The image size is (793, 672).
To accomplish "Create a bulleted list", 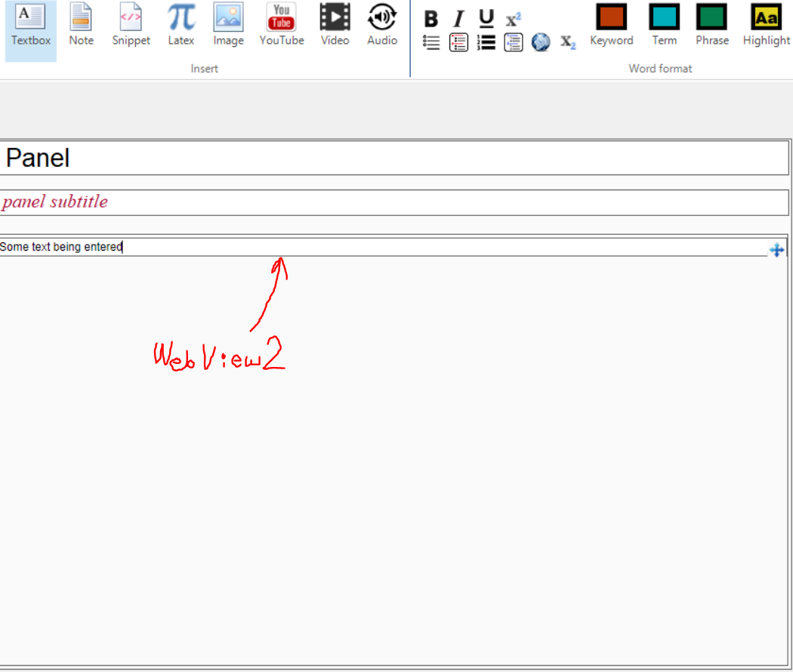I will 431,42.
